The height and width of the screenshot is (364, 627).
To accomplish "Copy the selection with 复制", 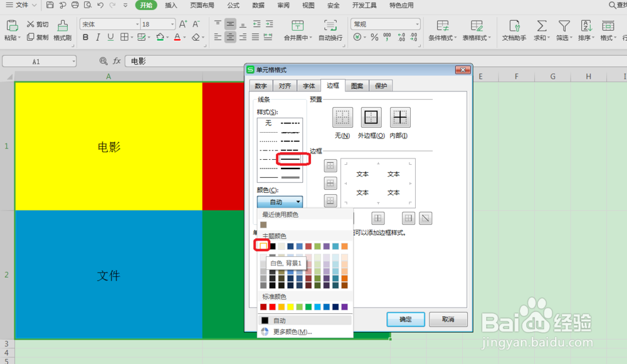I will [x=38, y=37].
